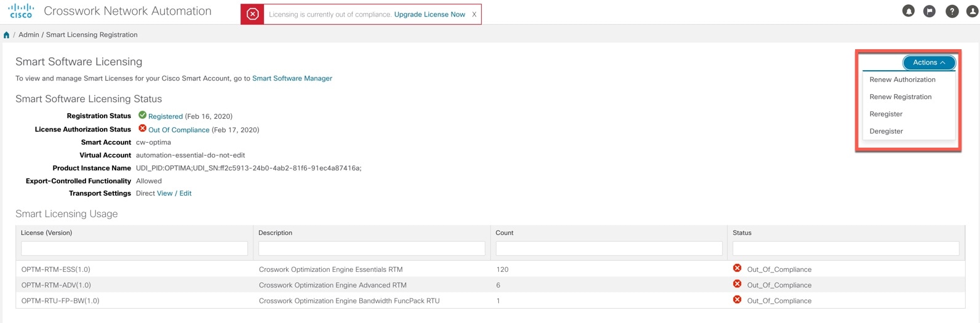The width and height of the screenshot is (980, 323).
Task: Open the help question mark icon
Action: click(952, 11)
